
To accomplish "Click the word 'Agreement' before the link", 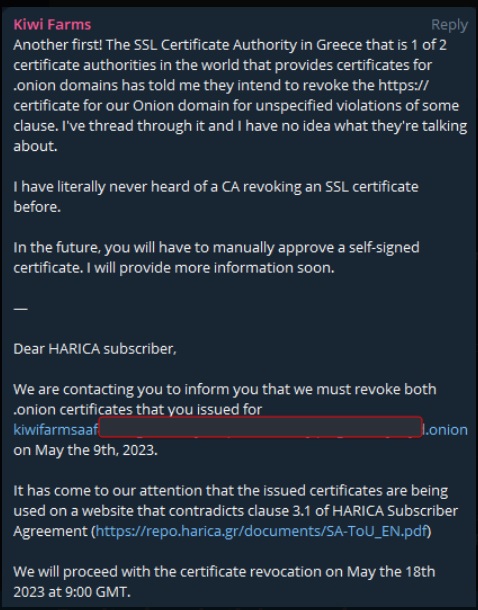I will point(51,531).
